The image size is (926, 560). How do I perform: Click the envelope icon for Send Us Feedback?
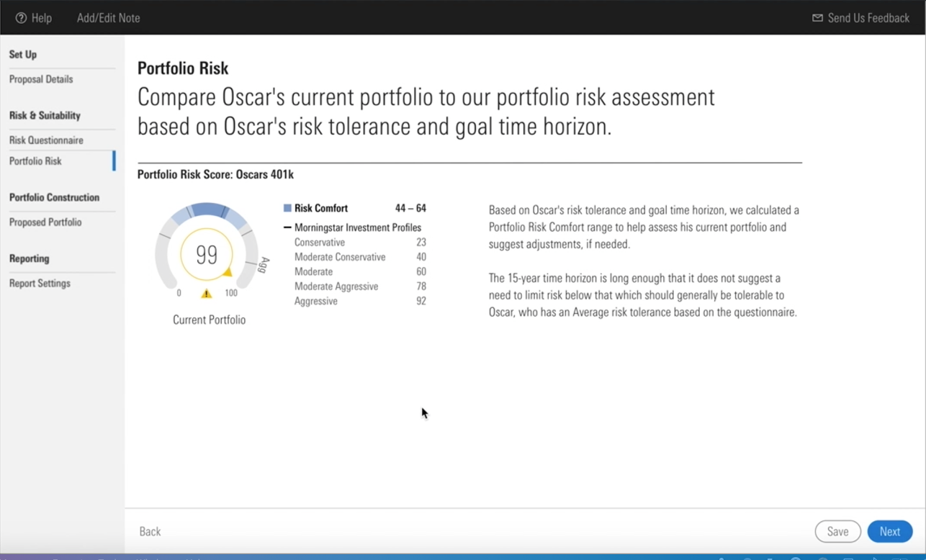point(817,18)
